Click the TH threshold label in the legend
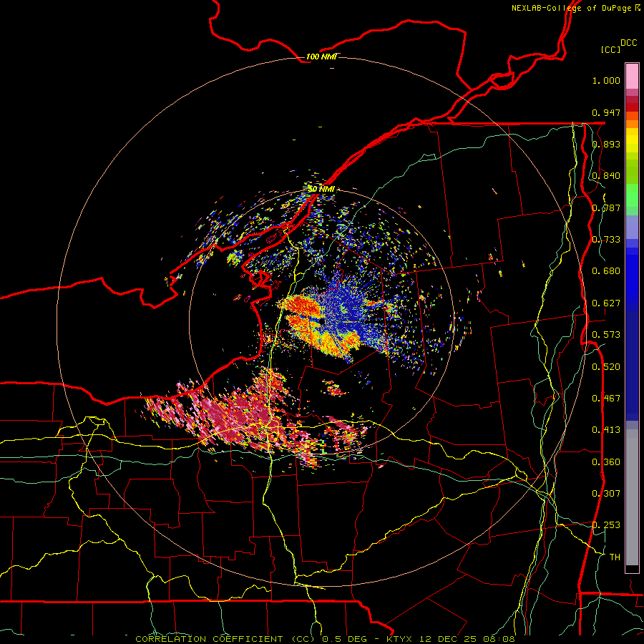This screenshot has width=644, height=644. click(615, 557)
